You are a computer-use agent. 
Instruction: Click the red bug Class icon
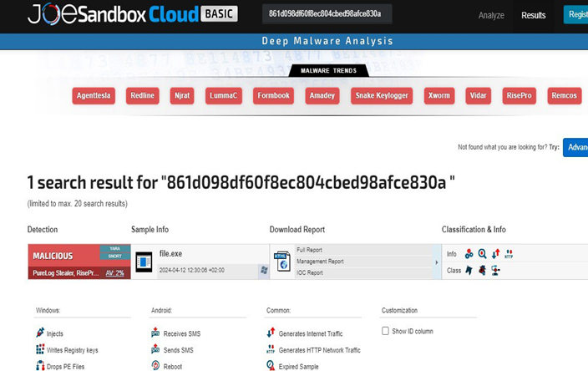pyautogui.click(x=482, y=270)
